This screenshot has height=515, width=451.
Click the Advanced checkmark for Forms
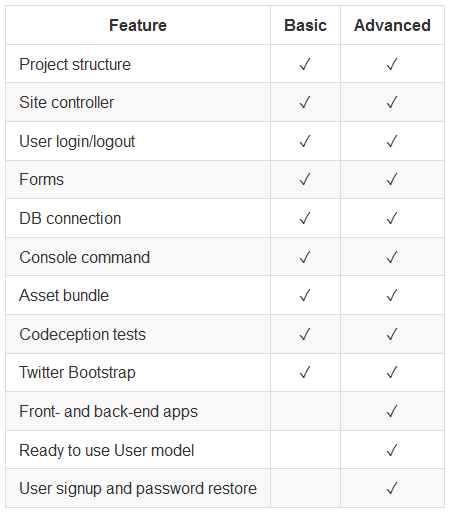[x=392, y=179]
